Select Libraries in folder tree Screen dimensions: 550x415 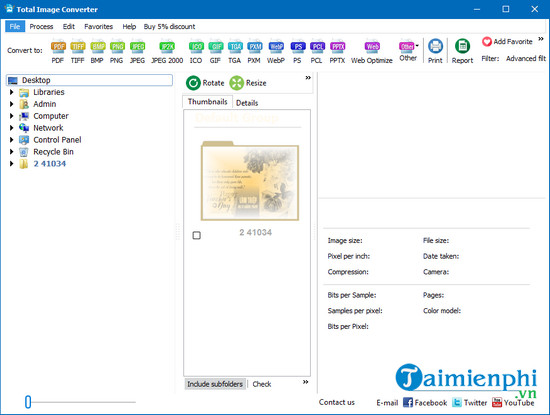click(49, 92)
